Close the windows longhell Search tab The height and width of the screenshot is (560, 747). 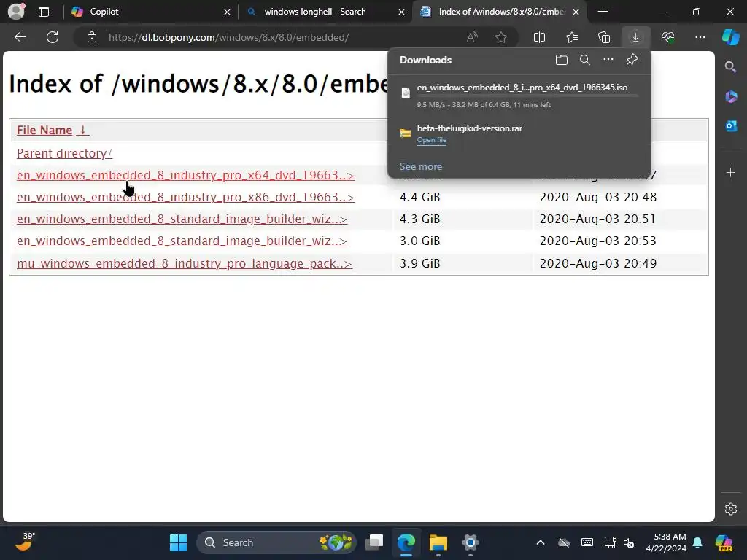402,12
